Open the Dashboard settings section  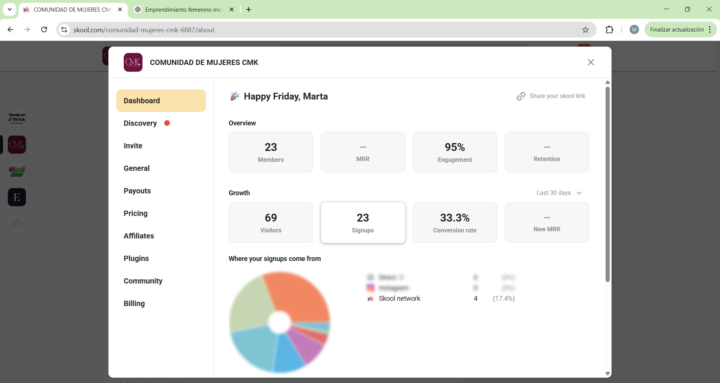pos(161,101)
